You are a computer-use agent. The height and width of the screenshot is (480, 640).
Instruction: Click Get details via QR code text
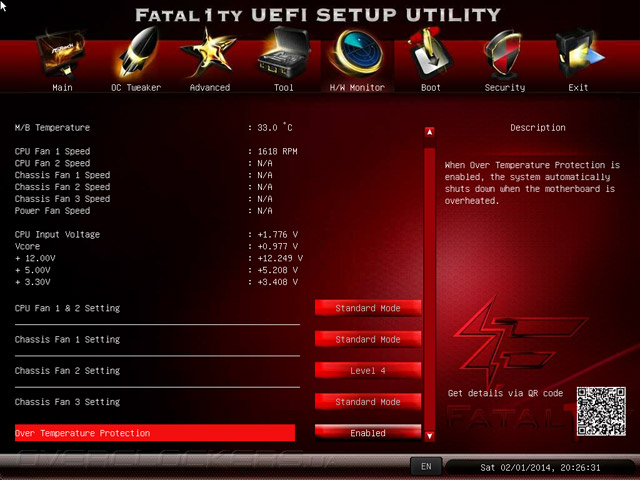click(x=505, y=393)
